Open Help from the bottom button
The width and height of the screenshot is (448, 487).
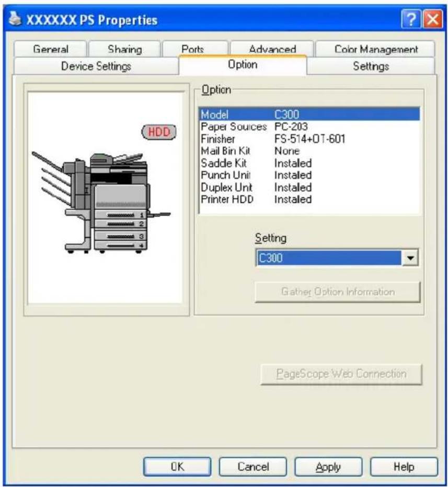[x=404, y=467]
